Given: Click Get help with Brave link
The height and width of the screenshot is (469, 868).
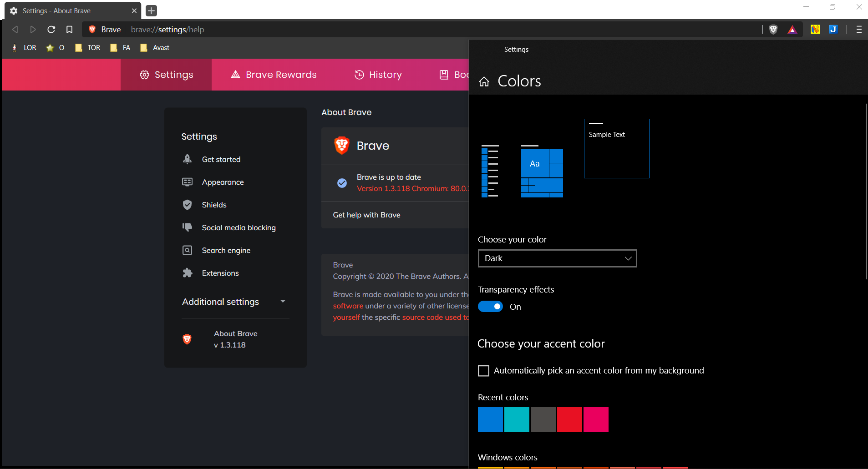Looking at the screenshot, I should tap(366, 215).
